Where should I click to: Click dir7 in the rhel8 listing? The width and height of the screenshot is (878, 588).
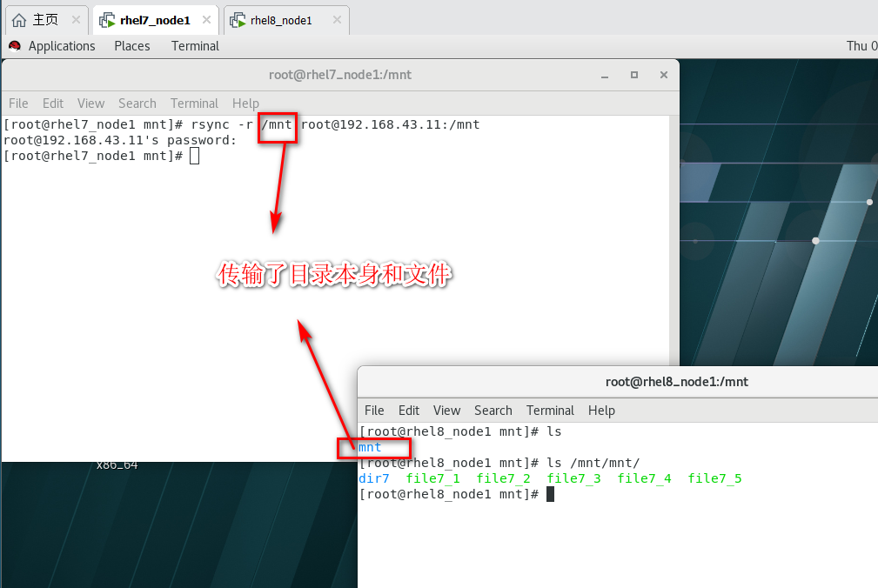click(373, 478)
